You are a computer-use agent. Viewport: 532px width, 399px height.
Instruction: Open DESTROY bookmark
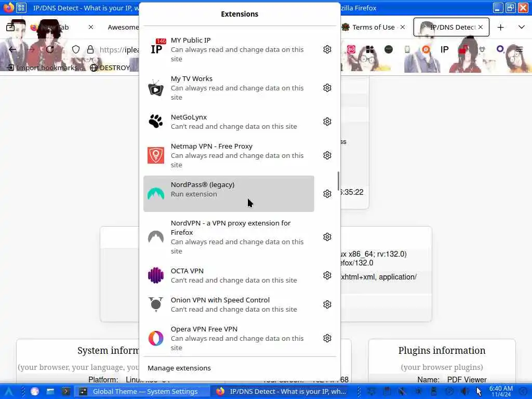pyautogui.click(x=110, y=68)
